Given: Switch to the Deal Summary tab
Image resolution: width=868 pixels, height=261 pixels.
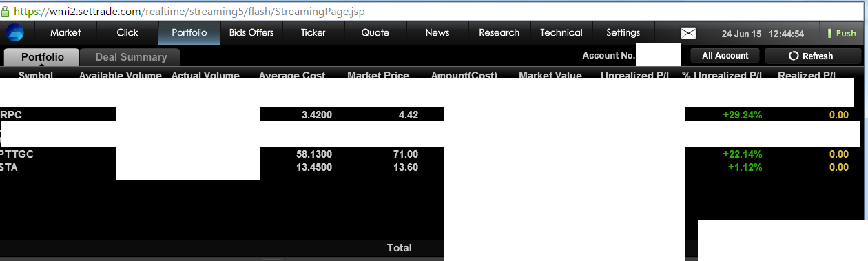Looking at the screenshot, I should 131,57.
